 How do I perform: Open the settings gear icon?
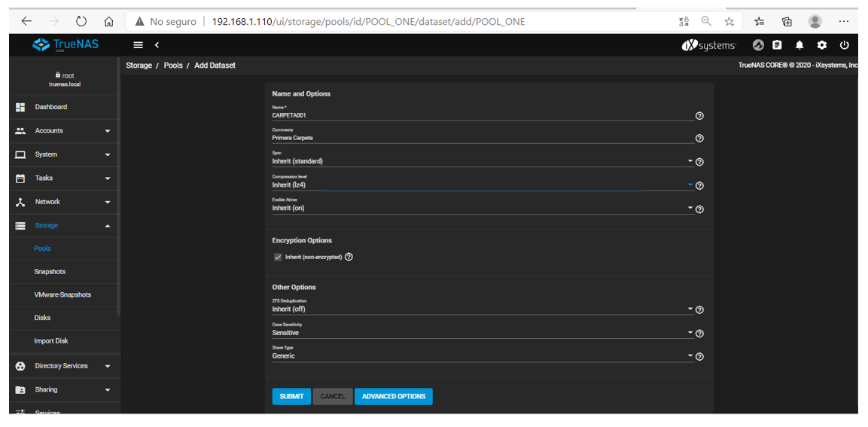pos(822,45)
